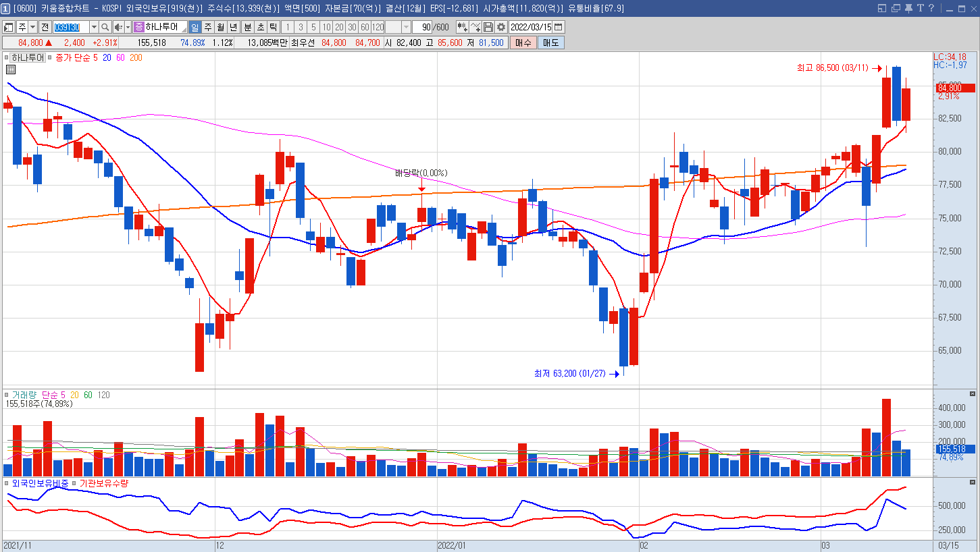Click the 전 button in toolbar
Viewport: 980px width, 552px height.
point(45,27)
